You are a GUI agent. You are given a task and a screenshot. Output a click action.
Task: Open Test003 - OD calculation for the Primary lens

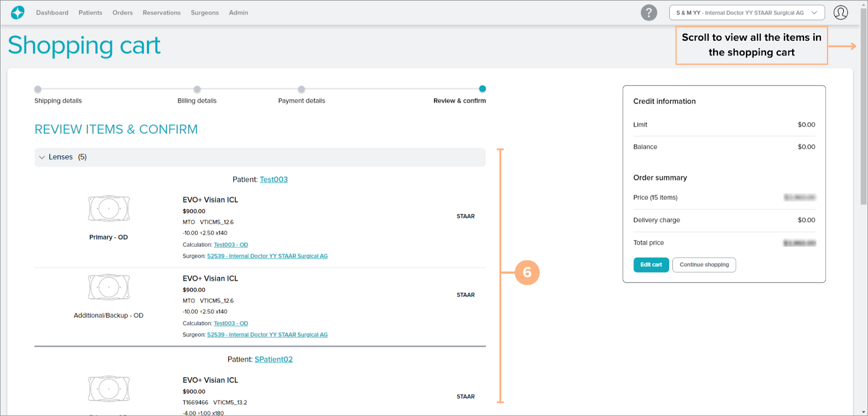(231, 245)
